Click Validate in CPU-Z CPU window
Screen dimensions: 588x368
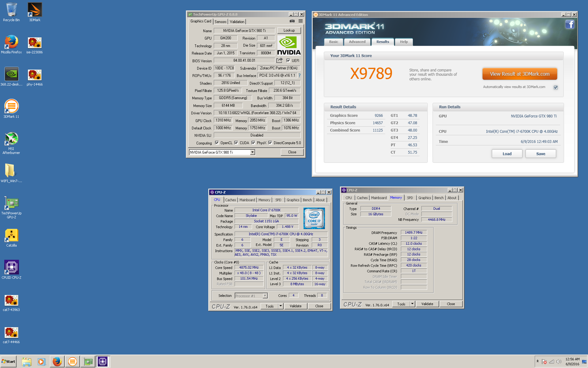296,306
